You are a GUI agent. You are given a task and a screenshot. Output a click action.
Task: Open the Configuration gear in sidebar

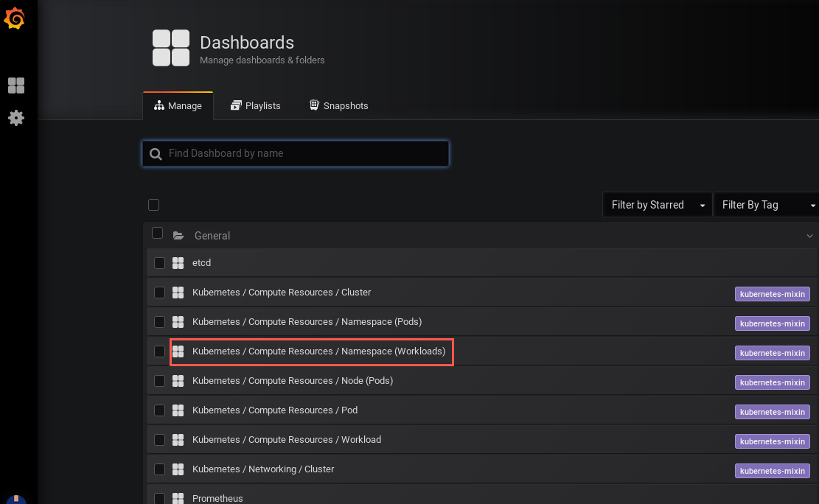pyautogui.click(x=16, y=117)
